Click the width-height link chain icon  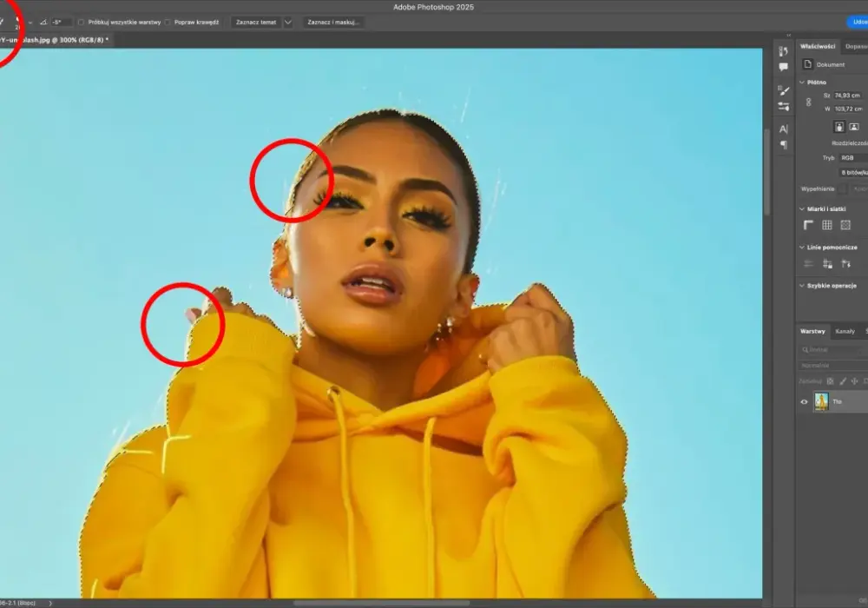coord(808,102)
